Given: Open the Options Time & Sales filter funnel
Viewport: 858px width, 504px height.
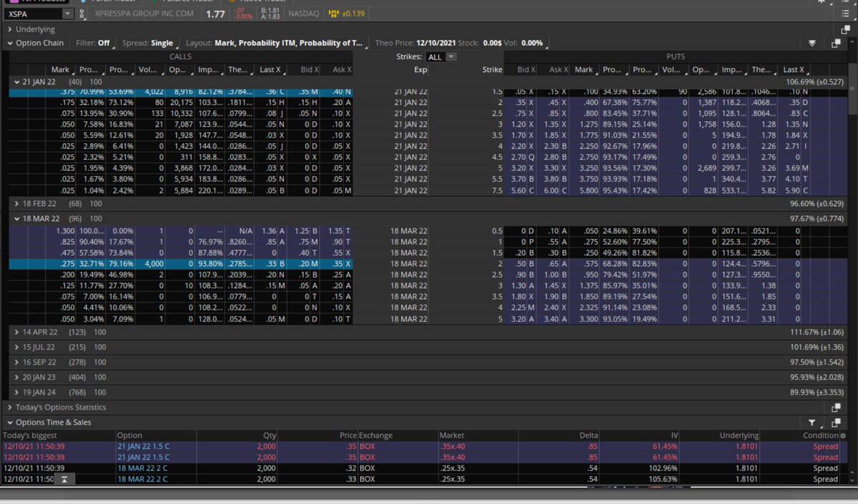Looking at the screenshot, I should [x=812, y=423].
